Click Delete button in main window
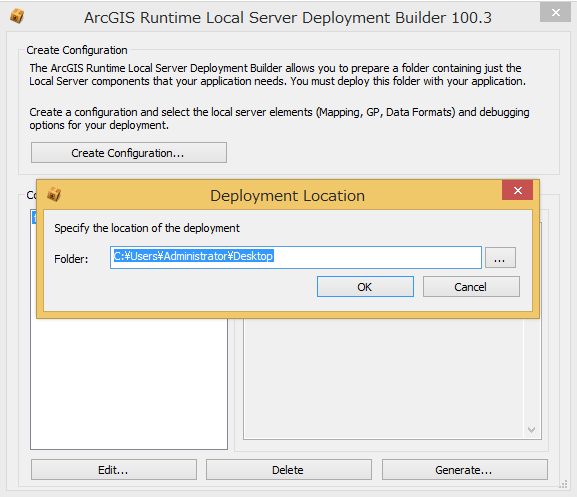The height and width of the screenshot is (497, 577). click(x=288, y=469)
